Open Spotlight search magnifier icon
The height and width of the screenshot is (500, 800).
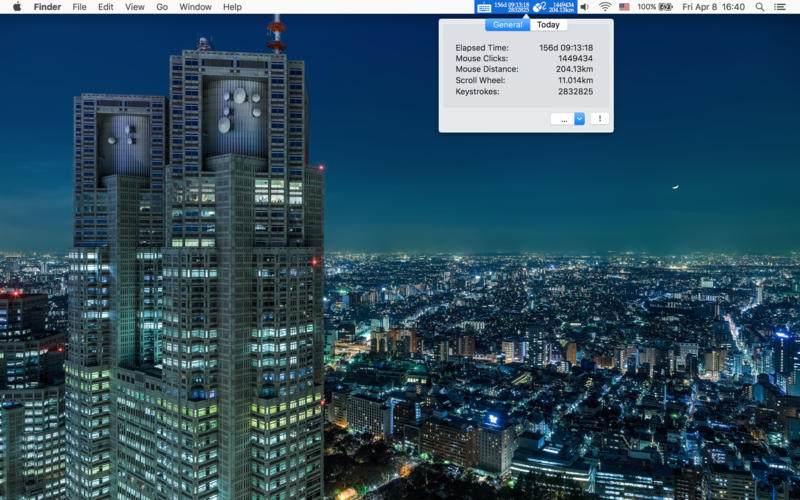[760, 7]
